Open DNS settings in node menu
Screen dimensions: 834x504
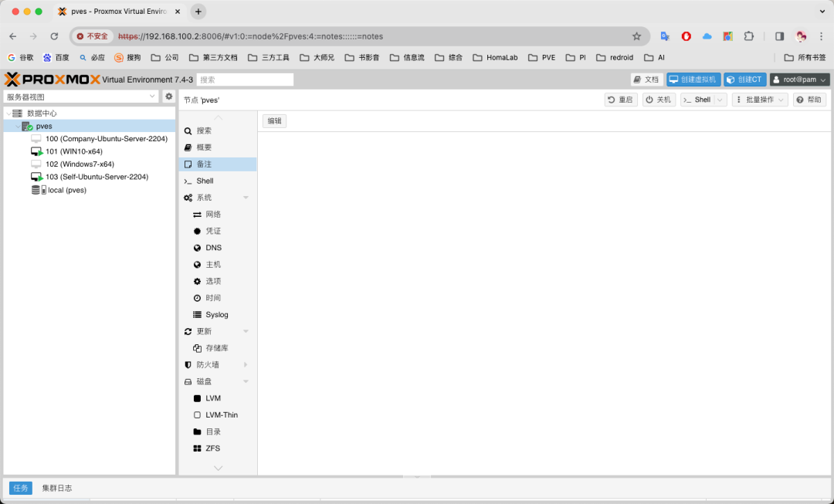[213, 248]
